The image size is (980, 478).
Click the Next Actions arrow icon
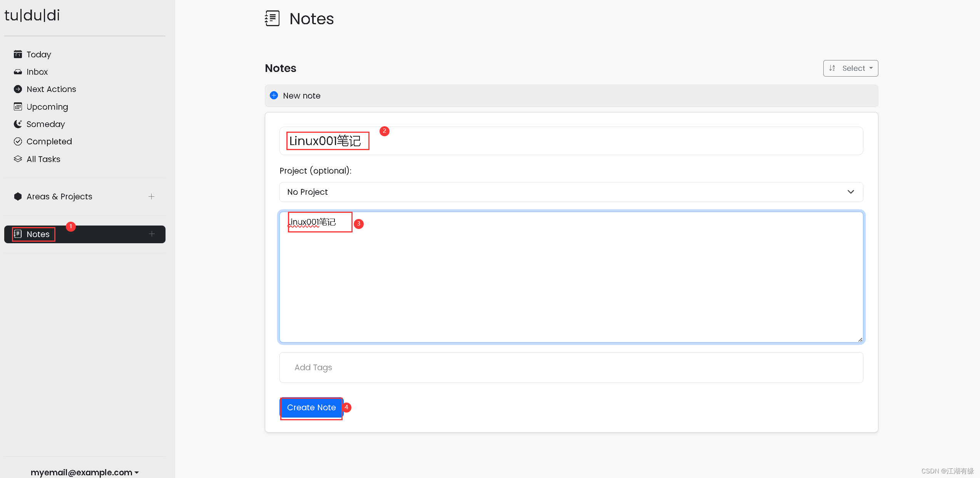tap(18, 89)
